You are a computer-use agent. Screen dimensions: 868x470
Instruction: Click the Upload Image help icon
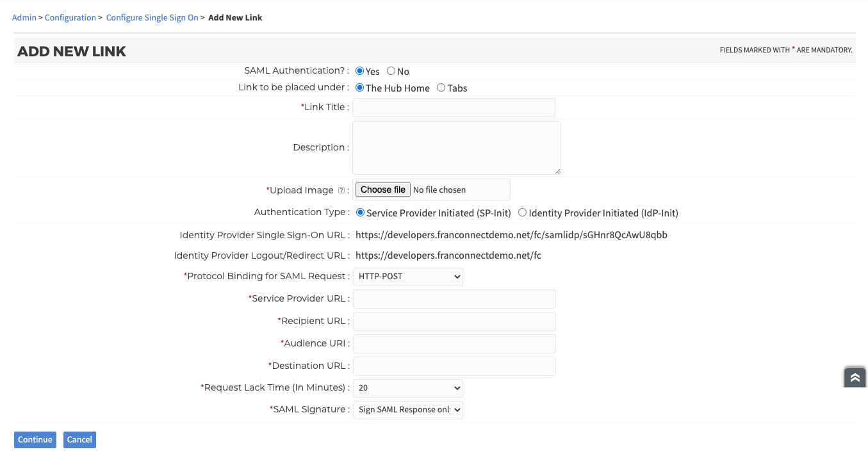coord(341,190)
